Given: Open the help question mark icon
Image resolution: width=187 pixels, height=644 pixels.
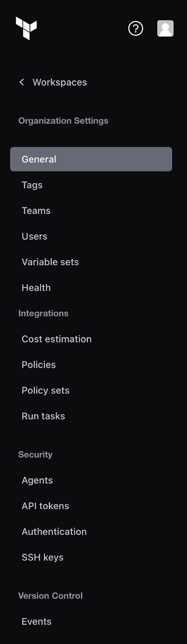Looking at the screenshot, I should (x=136, y=28).
